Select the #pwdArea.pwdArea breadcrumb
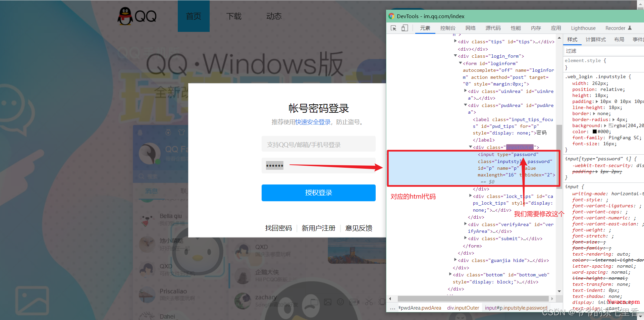Image resolution: width=644 pixels, height=320 pixels. (x=420, y=308)
